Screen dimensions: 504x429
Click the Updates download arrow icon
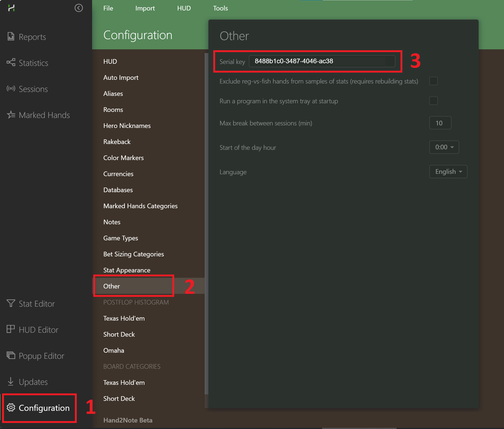[x=11, y=381]
